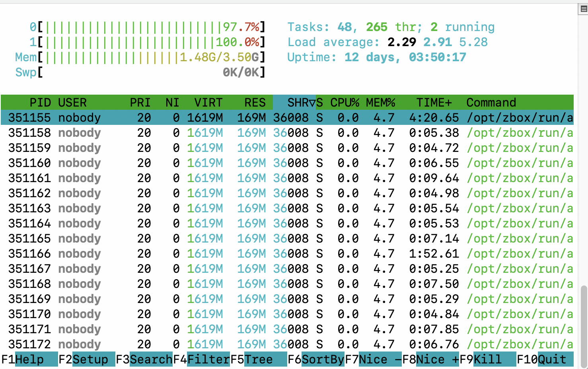This screenshot has height=369, width=588.
Task: Click F10 Quit to exit htop
Action: coord(545,359)
